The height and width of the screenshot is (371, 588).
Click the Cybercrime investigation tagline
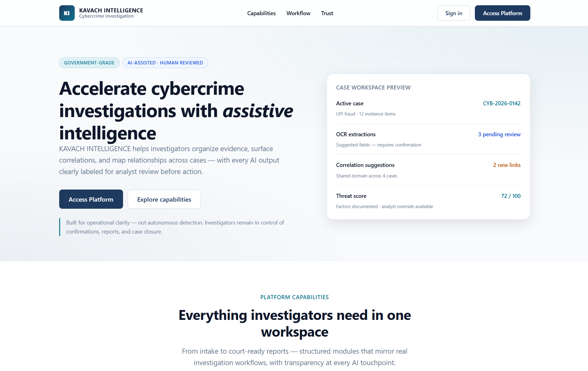click(106, 16)
